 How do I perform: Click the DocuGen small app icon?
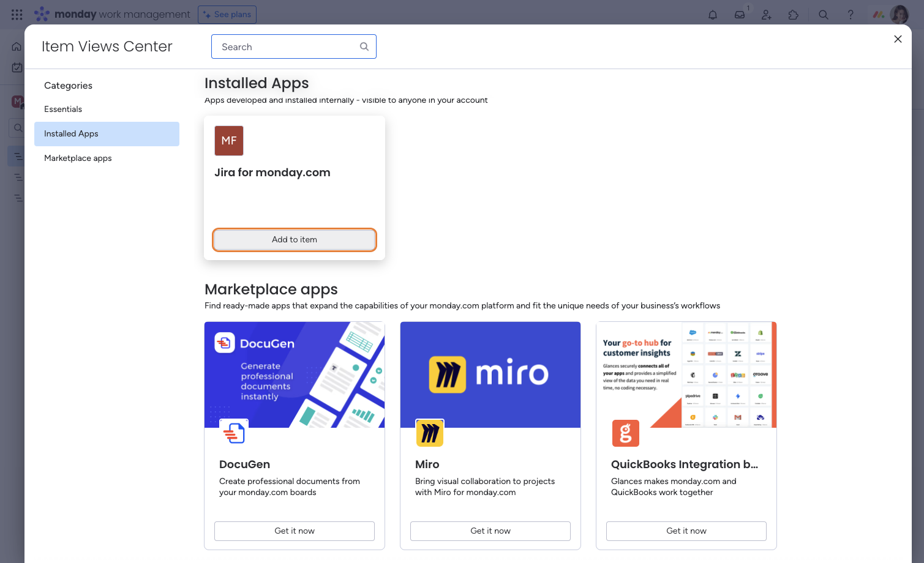234,433
